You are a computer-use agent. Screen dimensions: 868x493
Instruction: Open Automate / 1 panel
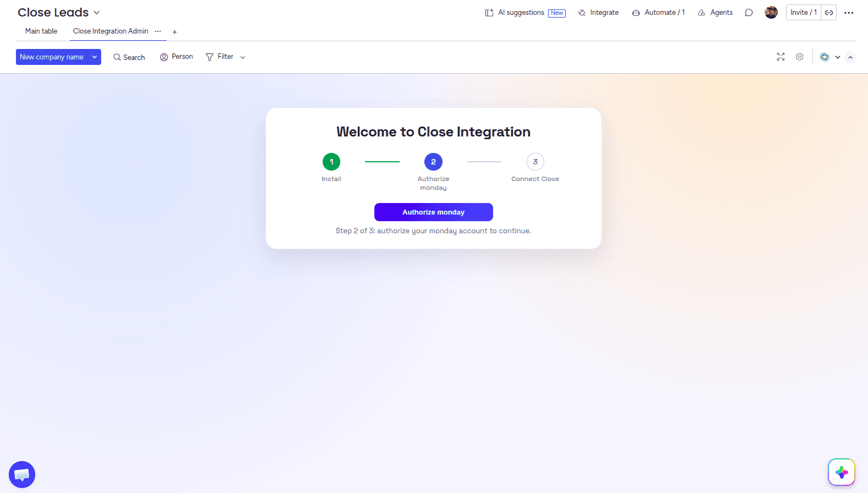(x=658, y=13)
